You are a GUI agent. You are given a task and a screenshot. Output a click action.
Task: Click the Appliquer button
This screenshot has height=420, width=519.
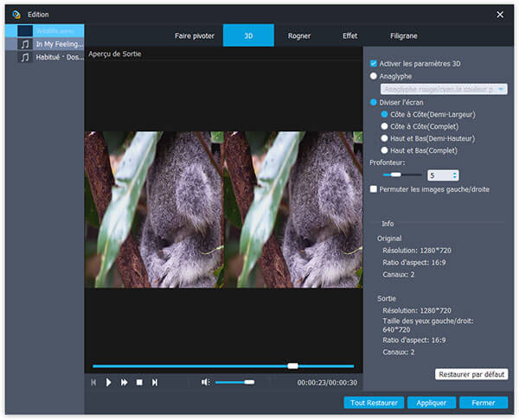[430, 403]
